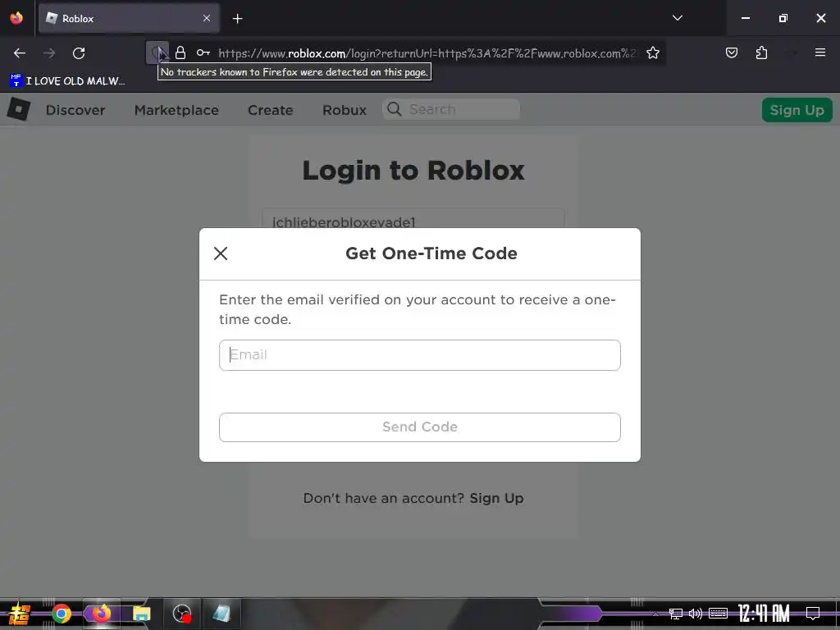Bookmark this page with the star icon
The width and height of the screenshot is (840, 630).
(652, 53)
